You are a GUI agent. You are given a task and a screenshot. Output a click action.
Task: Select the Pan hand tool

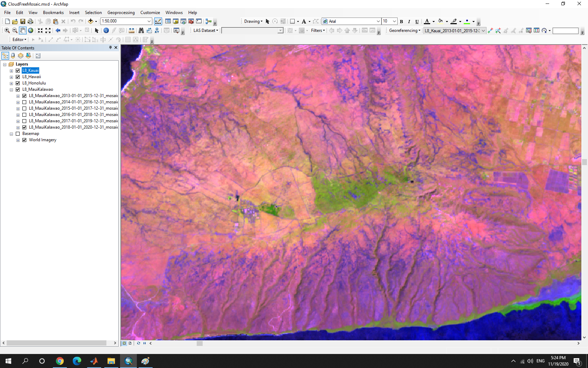tap(22, 30)
